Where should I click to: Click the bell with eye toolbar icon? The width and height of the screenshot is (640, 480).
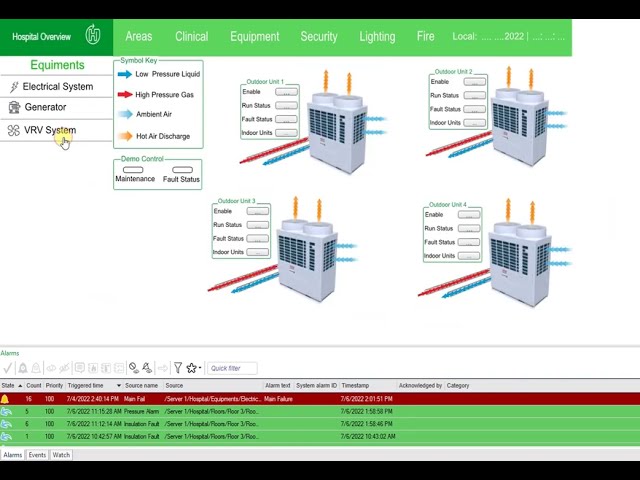click(147, 368)
